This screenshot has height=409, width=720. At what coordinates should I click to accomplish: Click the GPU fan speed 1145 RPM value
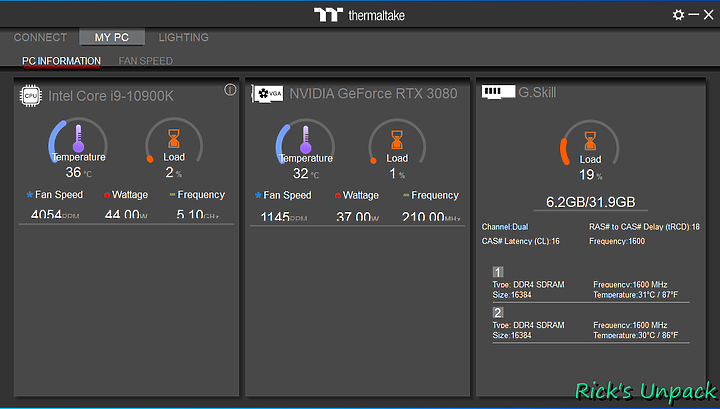[284, 216]
